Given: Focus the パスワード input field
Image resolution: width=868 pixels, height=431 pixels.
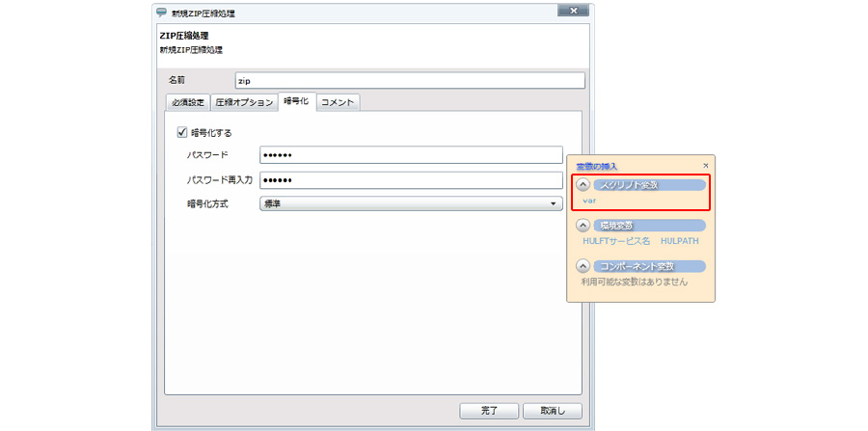Looking at the screenshot, I should pos(411,155).
